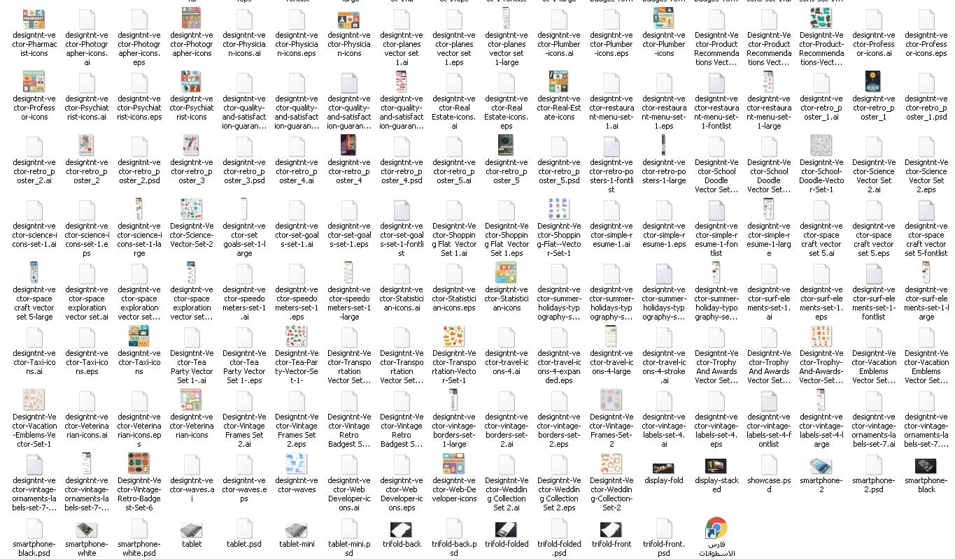The width and height of the screenshot is (955, 560).
Task: Select the showcase.psd file icon
Action: [769, 464]
